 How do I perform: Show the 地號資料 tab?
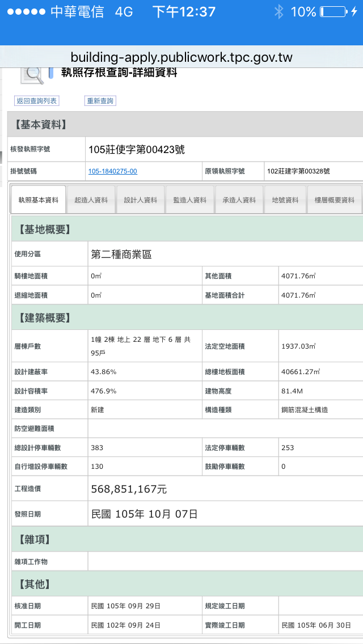[x=285, y=200]
